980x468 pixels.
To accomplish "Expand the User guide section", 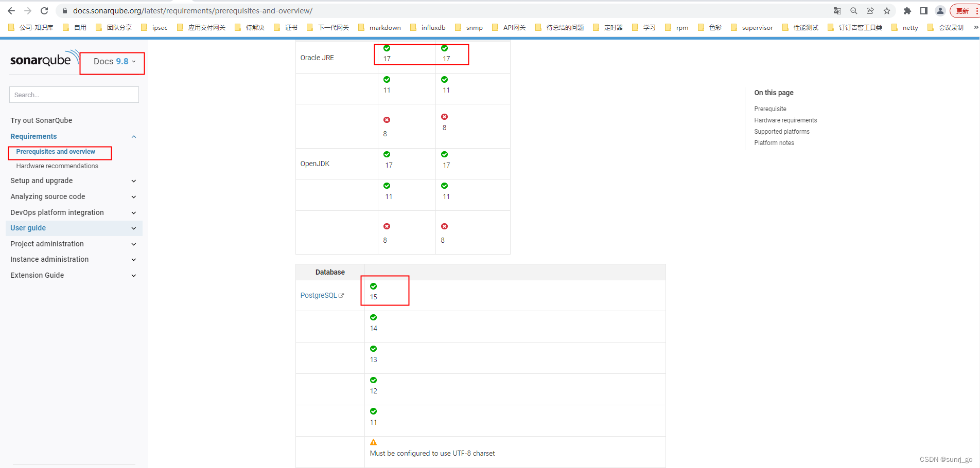I will (134, 228).
